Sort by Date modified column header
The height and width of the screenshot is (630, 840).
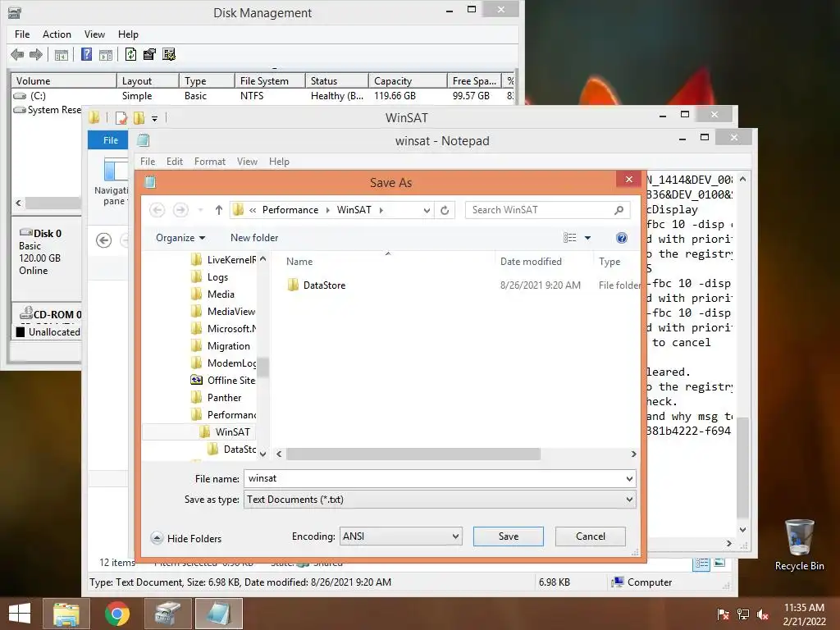pyautogui.click(x=545, y=262)
